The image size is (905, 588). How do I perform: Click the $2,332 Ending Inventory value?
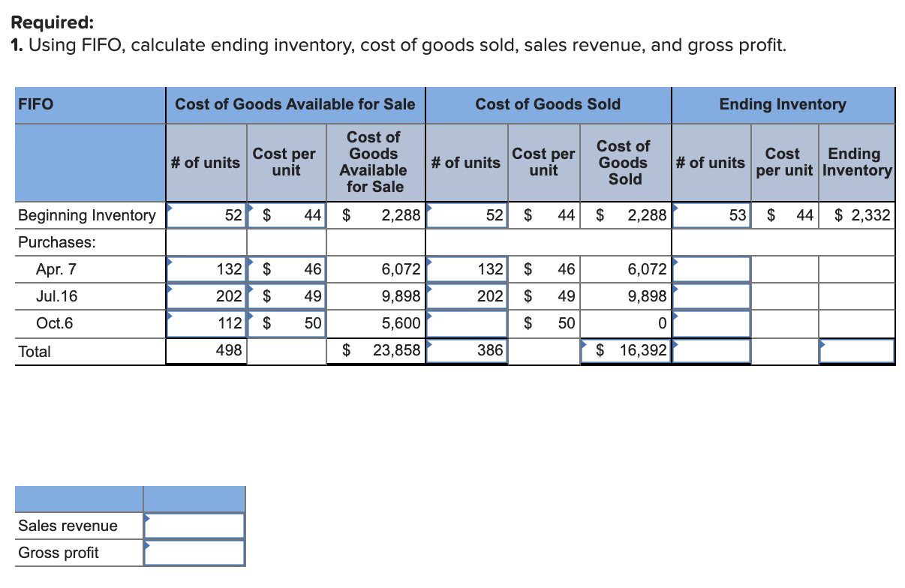pyautogui.click(x=862, y=215)
